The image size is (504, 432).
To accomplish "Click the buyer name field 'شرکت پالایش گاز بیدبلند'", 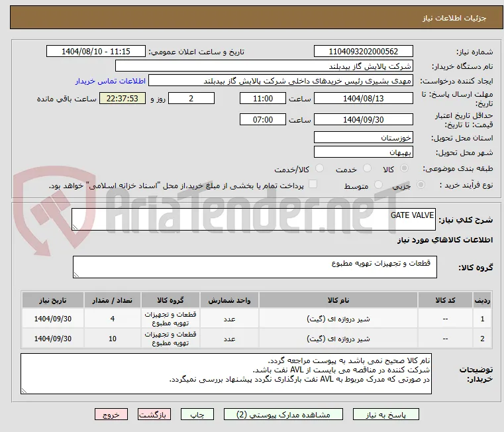I will point(264,66).
